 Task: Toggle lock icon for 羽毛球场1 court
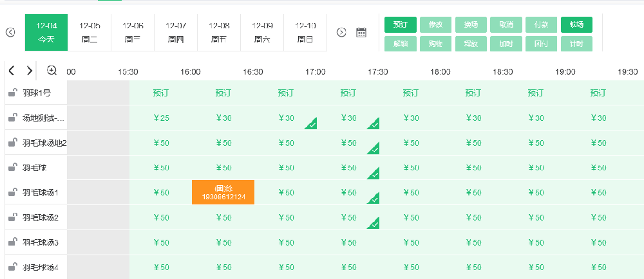[x=12, y=192]
